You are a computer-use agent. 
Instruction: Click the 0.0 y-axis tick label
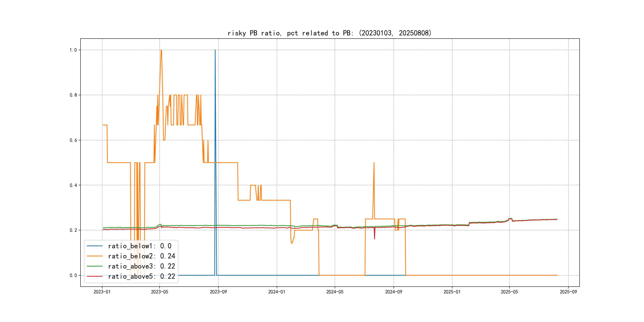tap(73, 275)
